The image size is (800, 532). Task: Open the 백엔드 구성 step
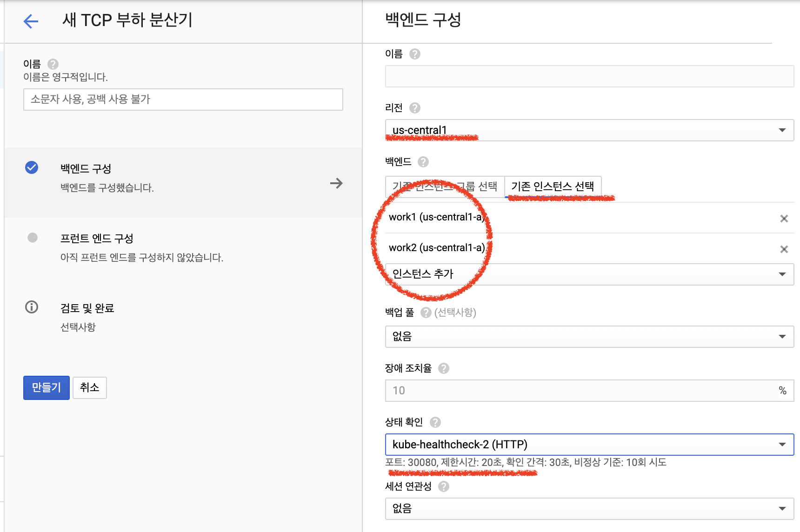point(183,183)
